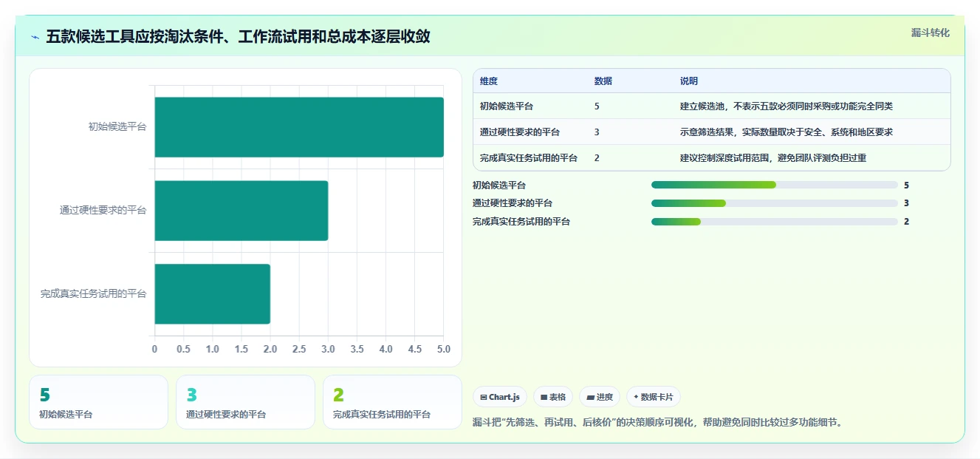The height and width of the screenshot is (459, 980).
Task: Click the 完成真实任务试用的平台 chart bar
Action: point(213,294)
